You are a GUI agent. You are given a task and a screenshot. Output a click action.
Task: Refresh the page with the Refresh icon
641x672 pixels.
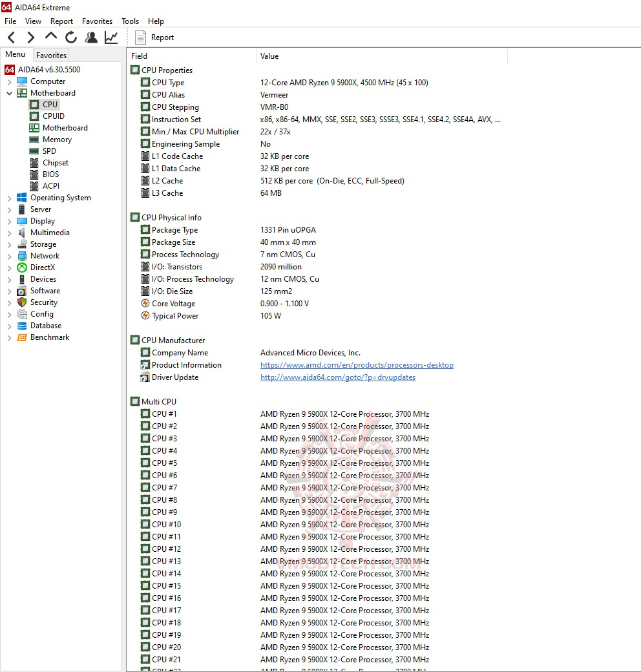pos(70,37)
